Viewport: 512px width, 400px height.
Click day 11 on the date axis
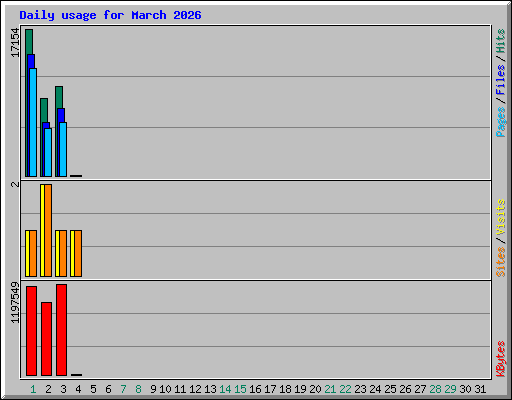click(x=180, y=389)
